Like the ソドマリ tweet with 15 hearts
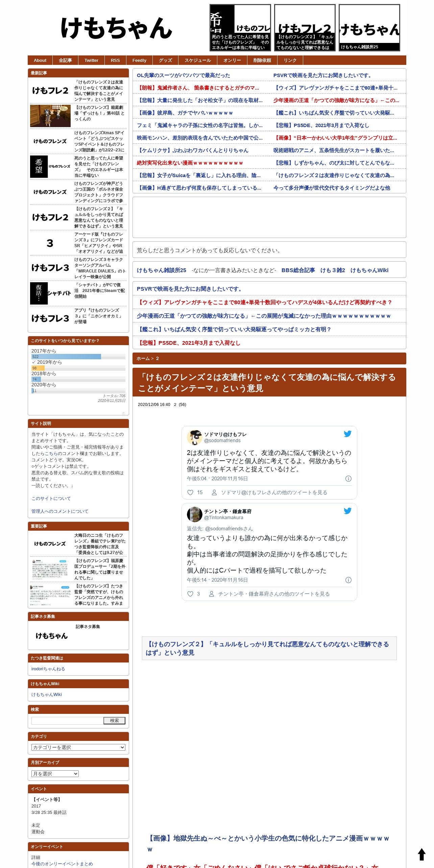Image resolution: width=434 pixels, height=868 pixels. point(190,492)
